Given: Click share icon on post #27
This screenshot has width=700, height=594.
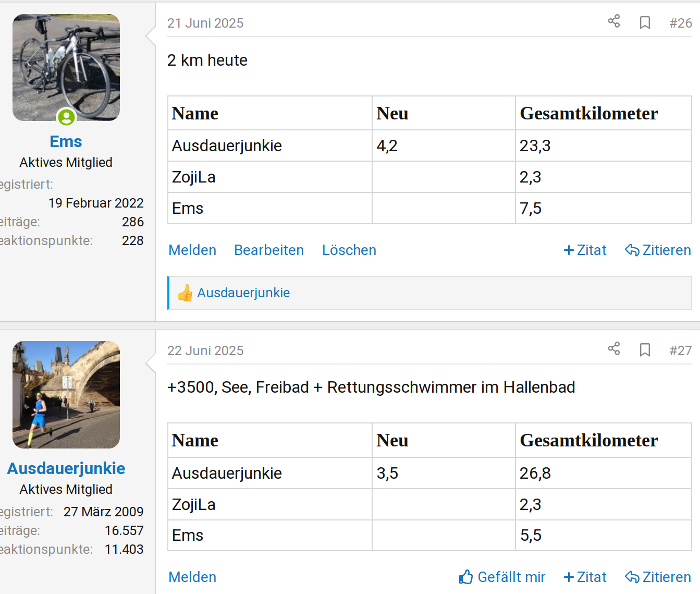Looking at the screenshot, I should click(x=614, y=349).
